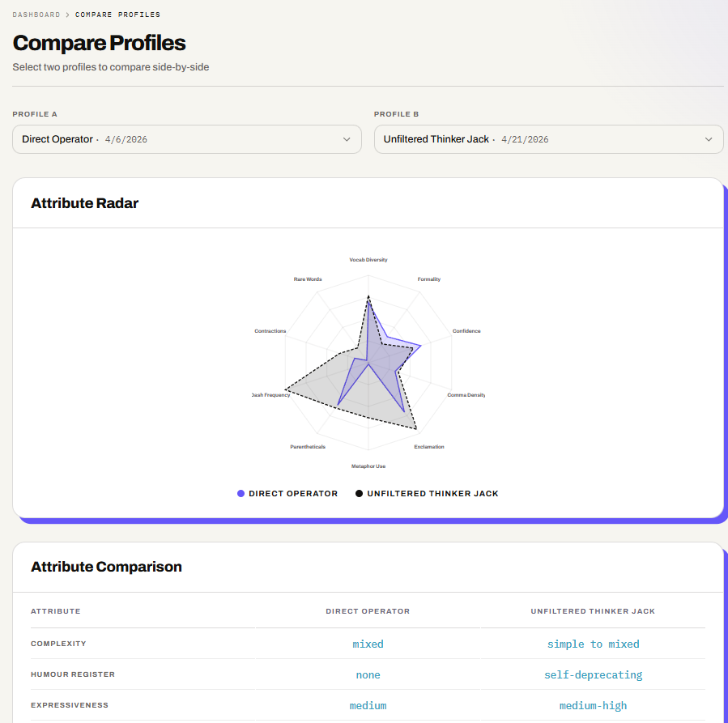728x723 pixels.
Task: Click the Direct Operator legend label
Action: 293,493
